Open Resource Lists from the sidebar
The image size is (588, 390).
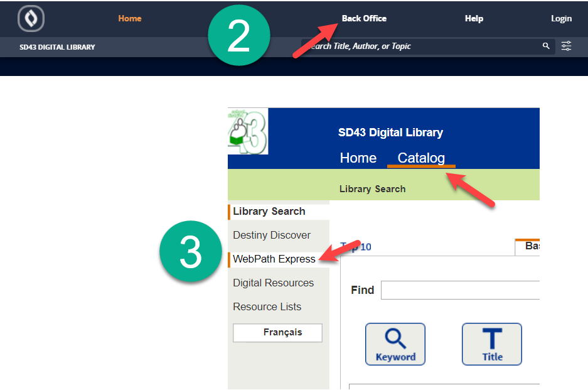pos(267,306)
